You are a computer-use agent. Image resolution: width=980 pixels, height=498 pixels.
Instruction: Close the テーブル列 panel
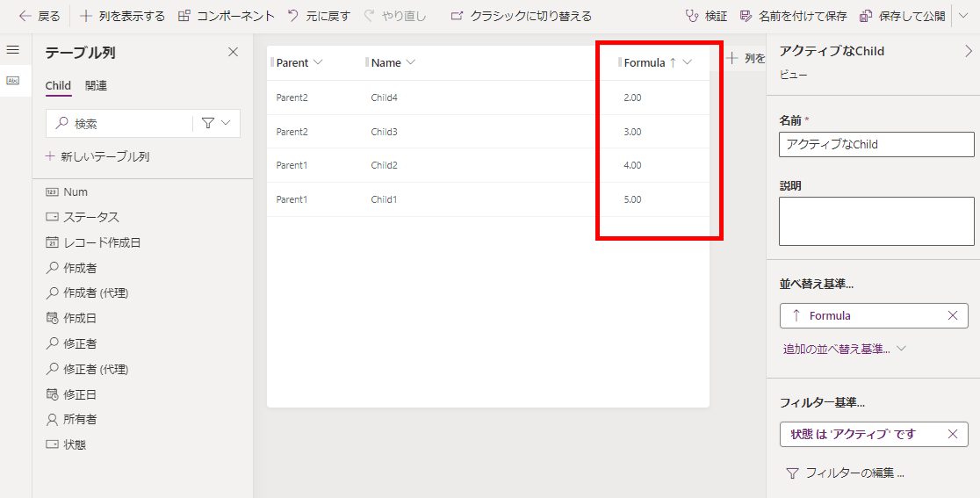[x=233, y=52]
